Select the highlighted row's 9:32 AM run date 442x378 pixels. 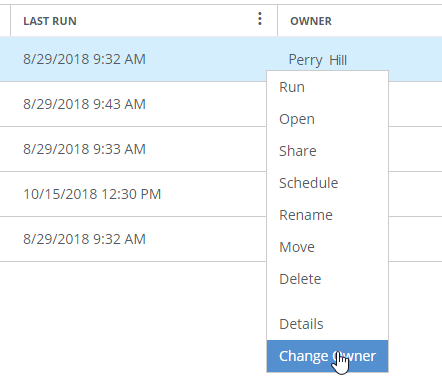pyautogui.click(x=84, y=59)
